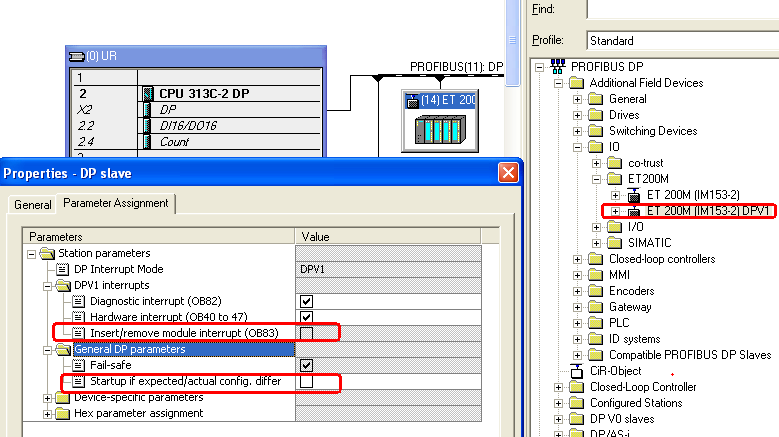The image size is (779, 437).
Task: Enable Insert/remove module interrupt (OB83) checkbox
Action: (307, 333)
